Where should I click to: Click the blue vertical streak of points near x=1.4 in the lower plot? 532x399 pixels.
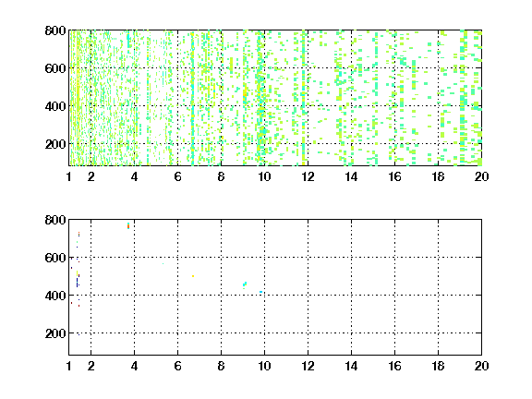[x=77, y=283]
